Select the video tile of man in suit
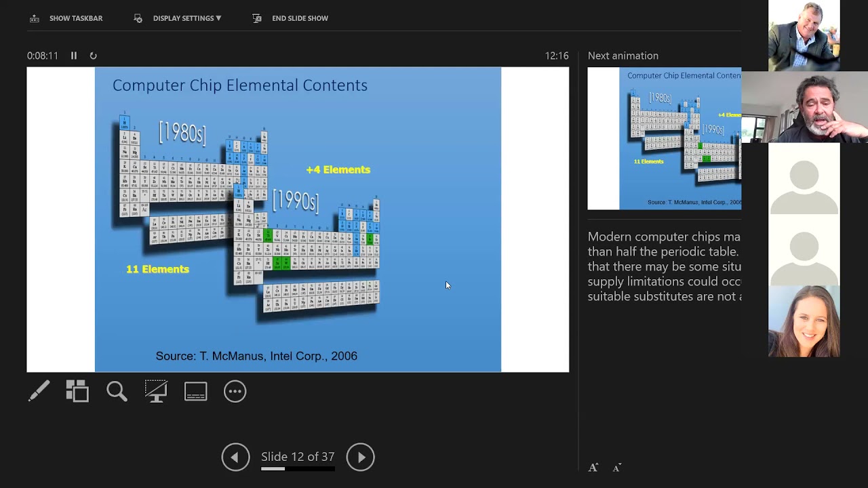The height and width of the screenshot is (488, 868). pyautogui.click(x=804, y=35)
